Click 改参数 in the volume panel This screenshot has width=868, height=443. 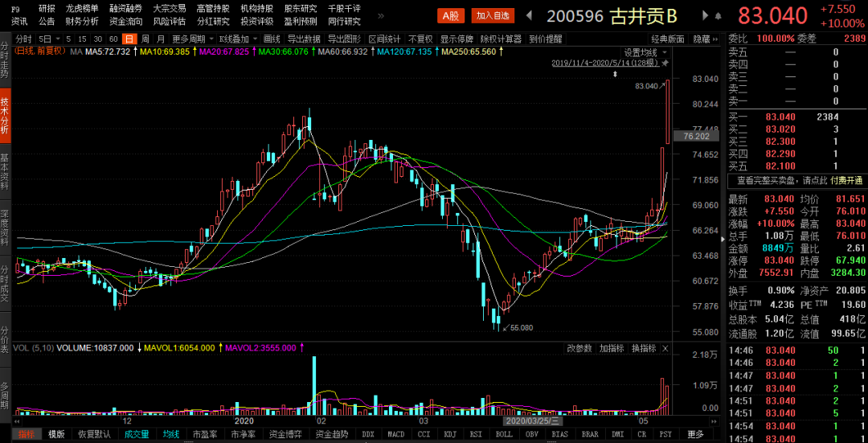point(579,348)
